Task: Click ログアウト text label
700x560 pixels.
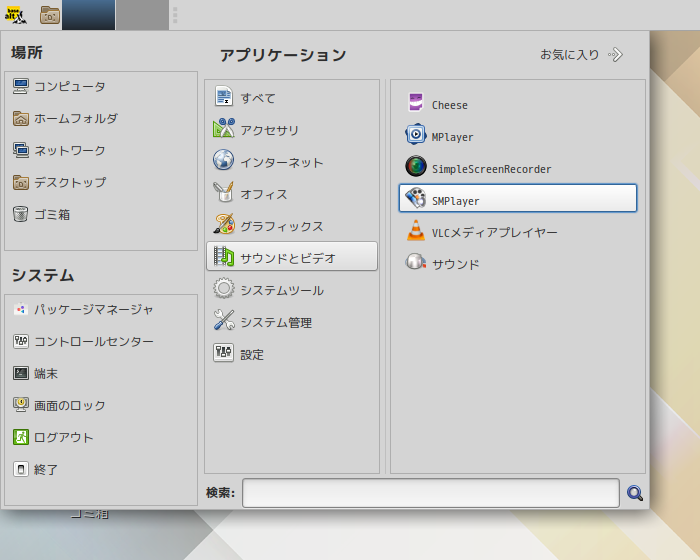Action: [64, 438]
